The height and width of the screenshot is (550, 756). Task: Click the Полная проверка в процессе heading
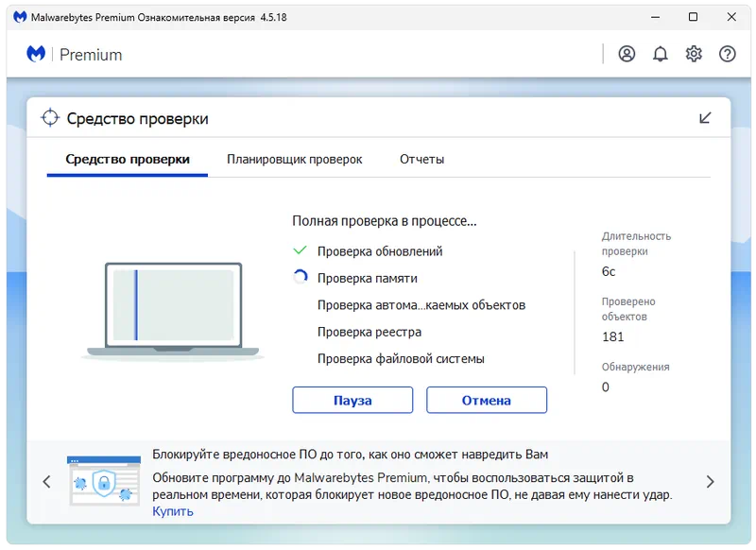pos(385,221)
